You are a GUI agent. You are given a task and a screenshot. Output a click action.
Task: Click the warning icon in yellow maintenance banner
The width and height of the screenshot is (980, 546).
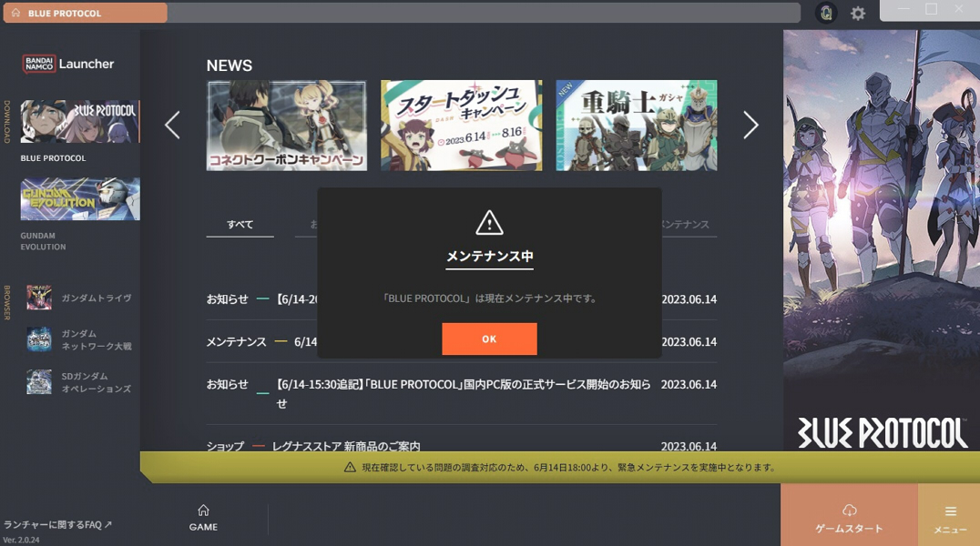(x=350, y=468)
